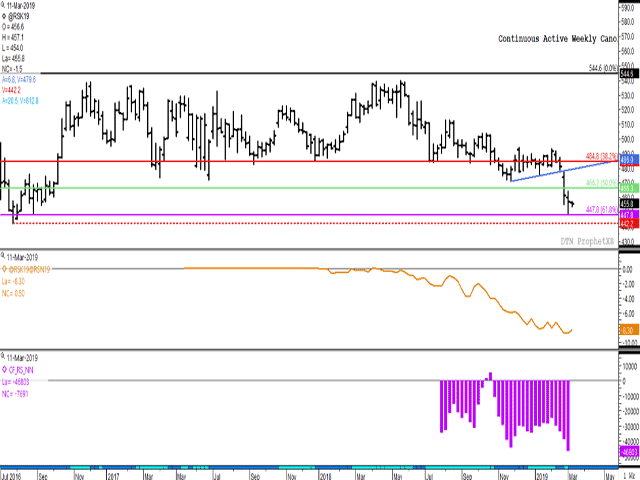Click the 544.6 (0.0%) retracement label
Viewport: 640px width, 480px height.
603,68
